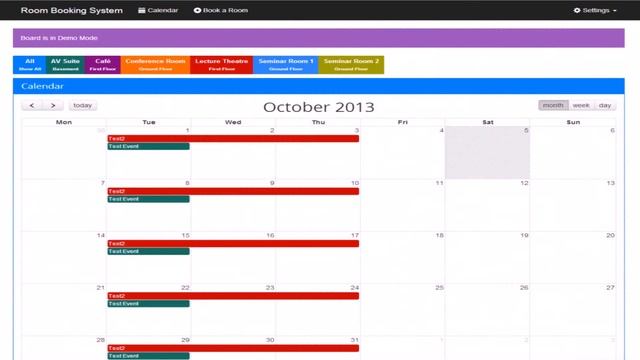Select the Monday October 14 day cell
The height and width of the screenshot is (360, 640).
[64, 258]
